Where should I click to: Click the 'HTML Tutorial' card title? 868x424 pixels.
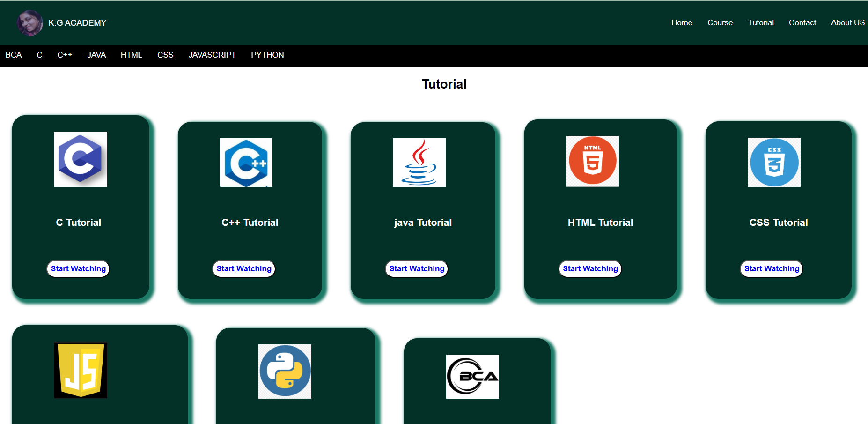[601, 223]
